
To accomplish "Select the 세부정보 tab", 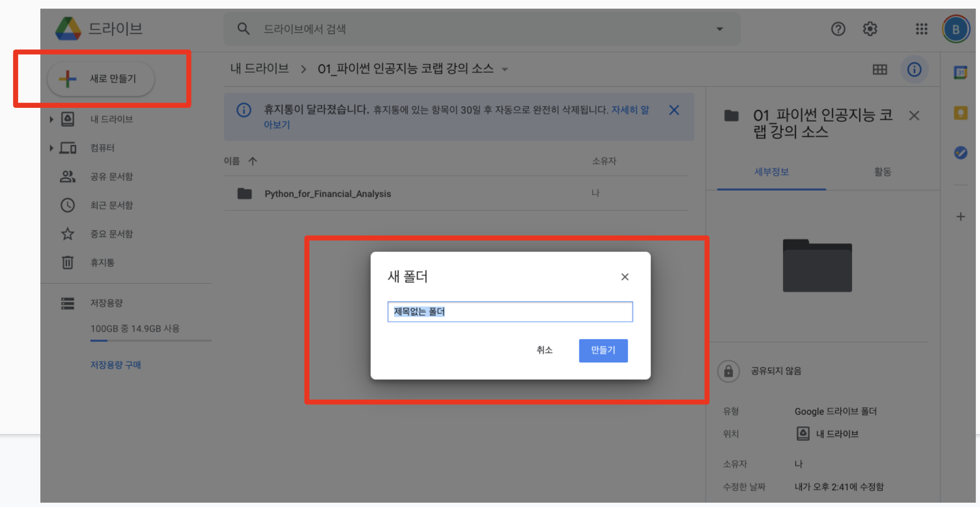I will coord(771,172).
